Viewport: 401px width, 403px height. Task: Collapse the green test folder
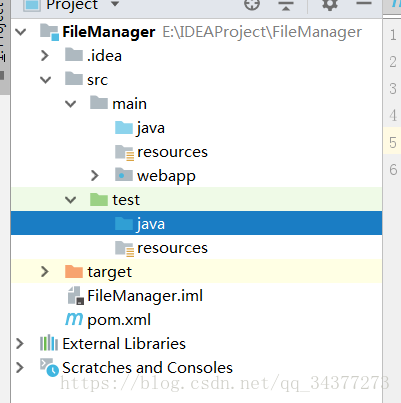pos(71,200)
